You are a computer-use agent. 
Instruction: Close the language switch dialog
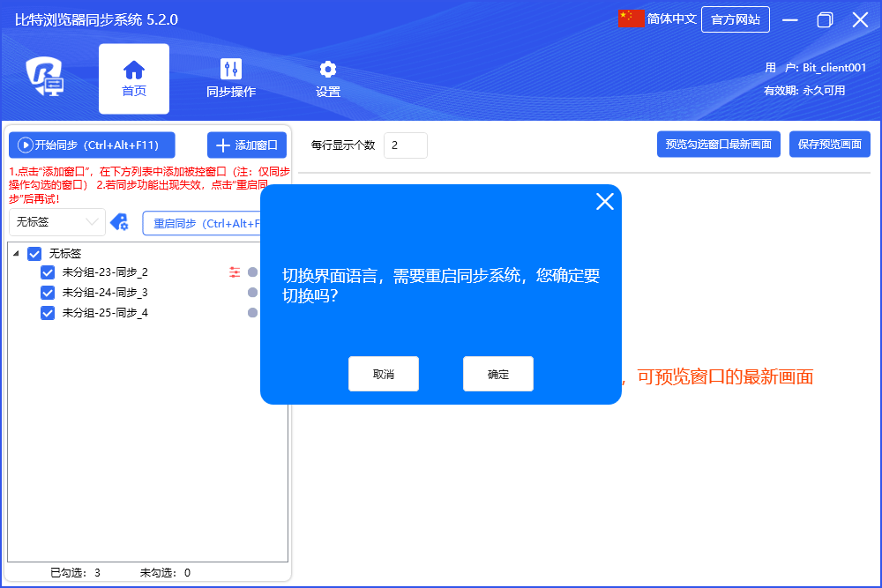pyautogui.click(x=604, y=202)
